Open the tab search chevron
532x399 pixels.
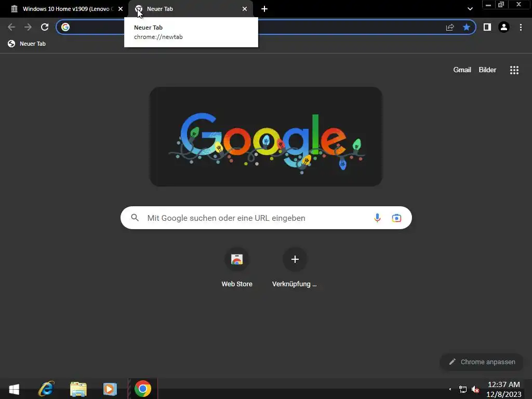tap(470, 9)
